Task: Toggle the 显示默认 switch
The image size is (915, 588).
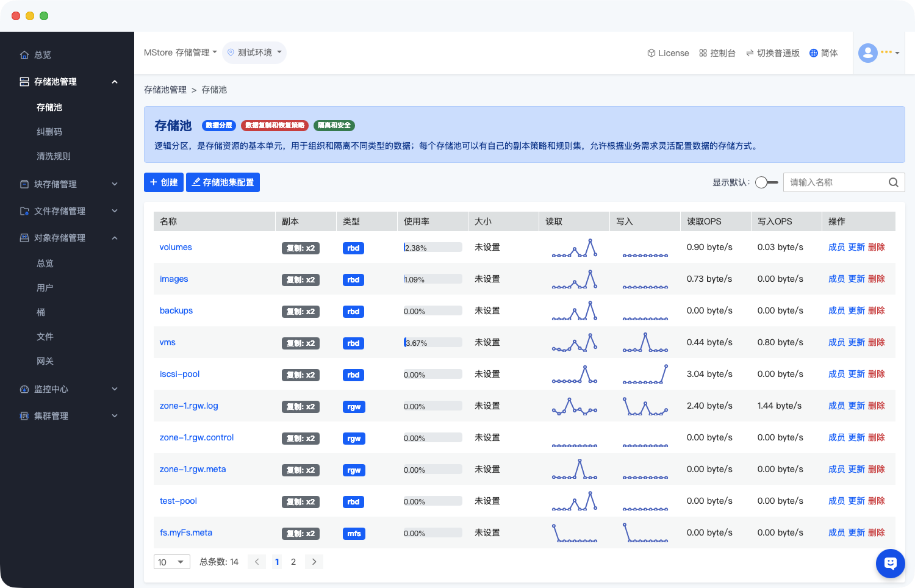Action: pyautogui.click(x=766, y=182)
